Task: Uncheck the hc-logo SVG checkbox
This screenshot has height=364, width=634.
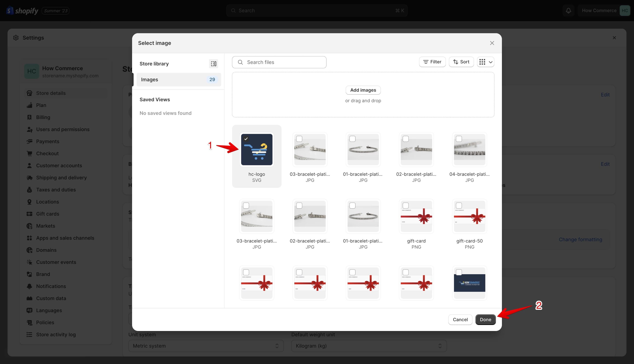Action: pyautogui.click(x=246, y=139)
